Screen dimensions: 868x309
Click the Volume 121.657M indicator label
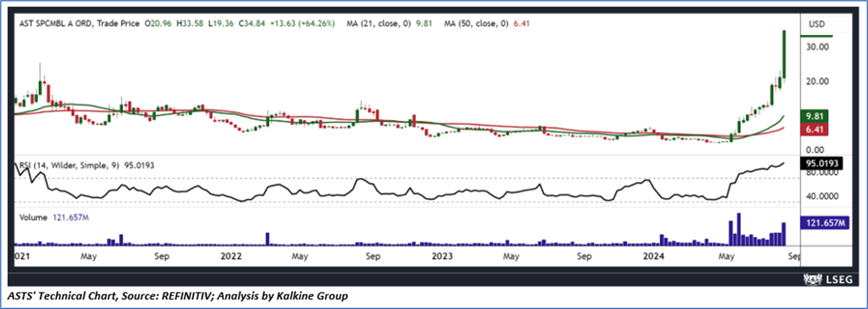point(54,218)
